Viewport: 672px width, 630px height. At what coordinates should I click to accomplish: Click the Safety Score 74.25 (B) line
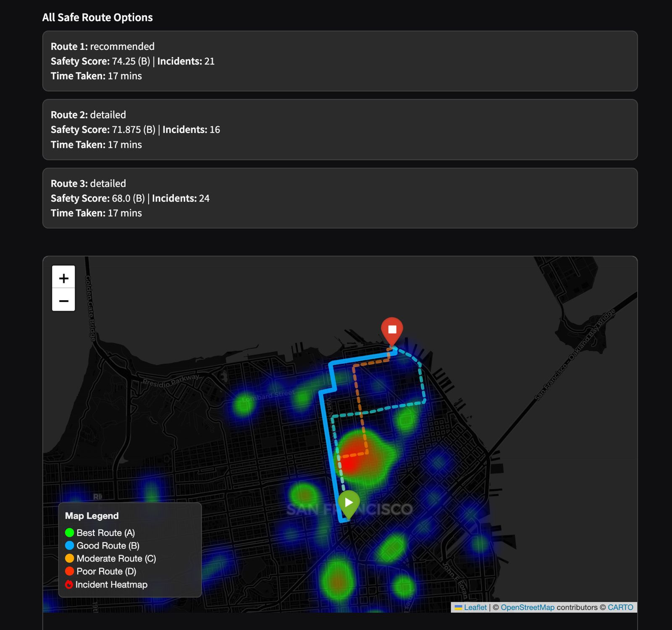click(133, 61)
